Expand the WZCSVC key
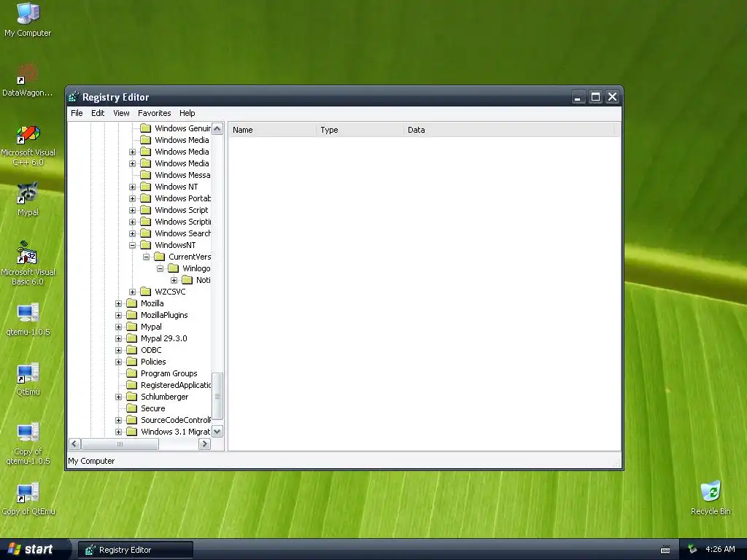Viewport: 747px width, 560px height. click(x=133, y=292)
